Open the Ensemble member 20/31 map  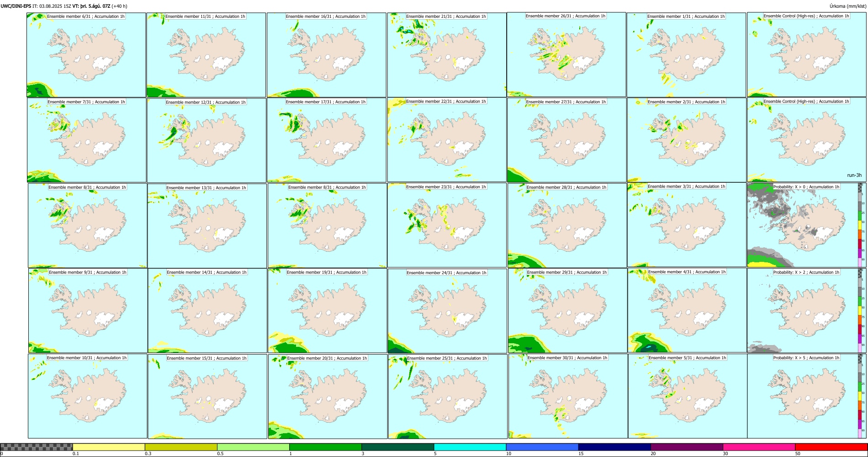pyautogui.click(x=328, y=396)
